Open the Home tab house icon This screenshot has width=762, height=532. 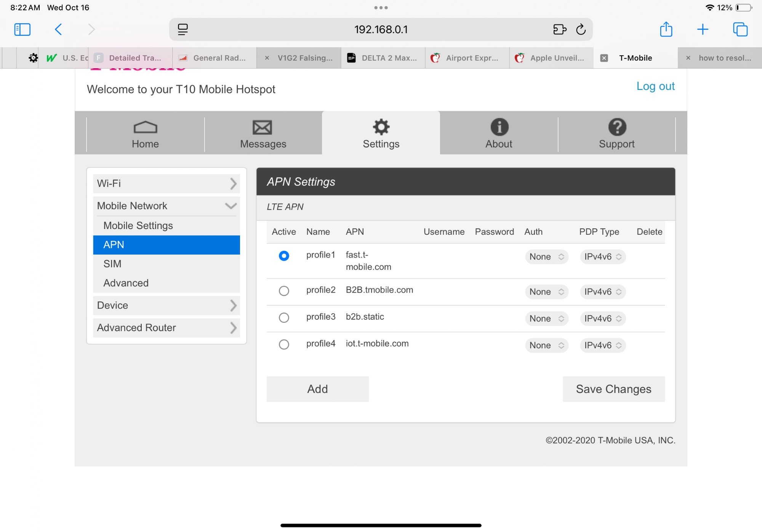(x=145, y=127)
